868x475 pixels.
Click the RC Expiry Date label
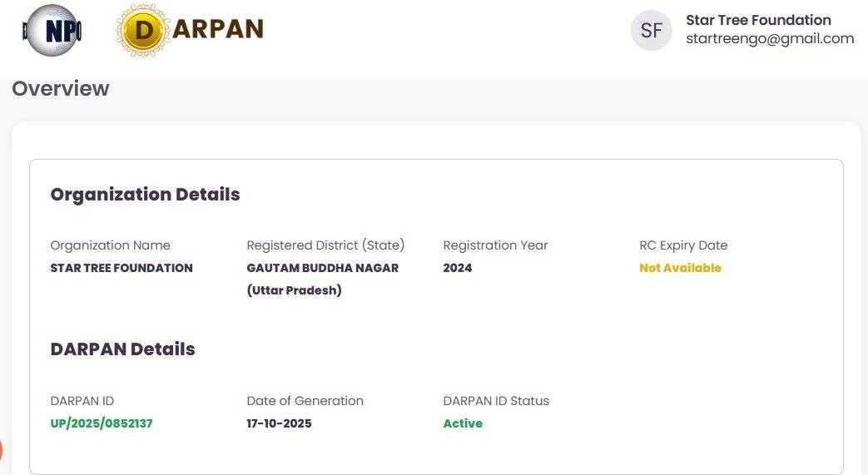[x=683, y=245]
